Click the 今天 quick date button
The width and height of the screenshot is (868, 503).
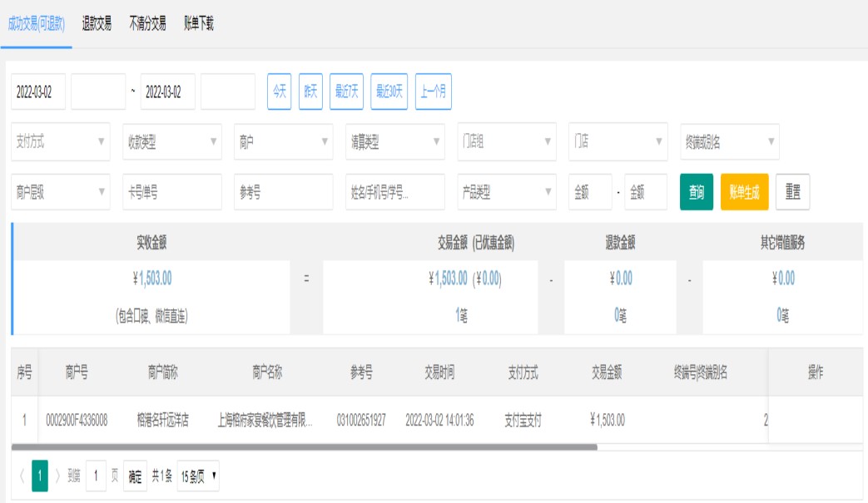[x=279, y=92]
